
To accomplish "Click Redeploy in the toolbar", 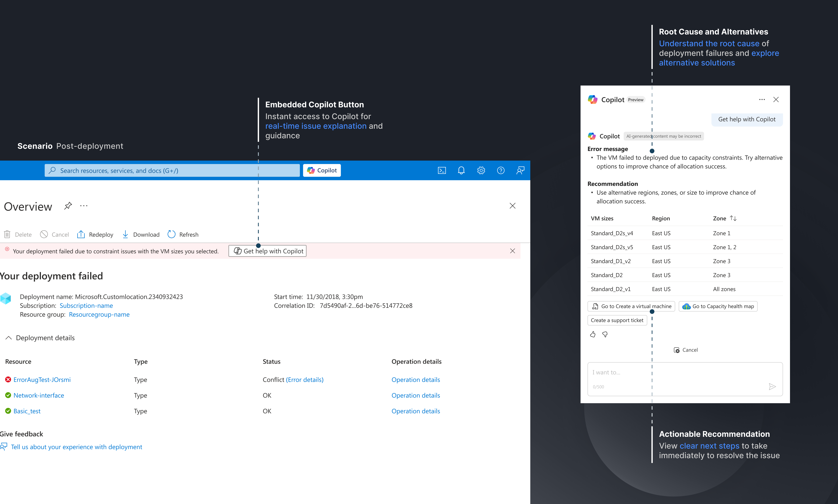I will (95, 235).
